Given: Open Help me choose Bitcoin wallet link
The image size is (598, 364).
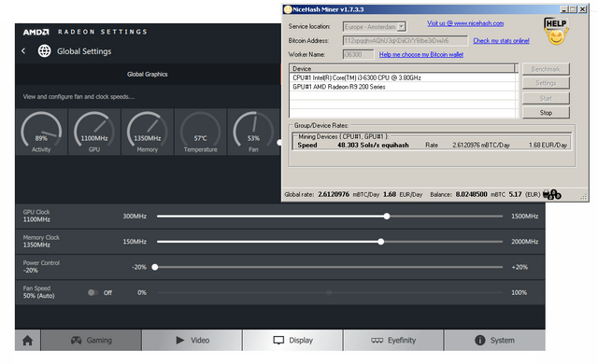Looking at the screenshot, I should [421, 54].
